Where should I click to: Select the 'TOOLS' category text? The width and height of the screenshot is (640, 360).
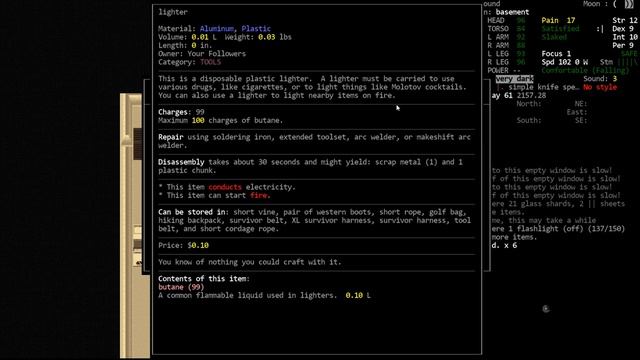click(210, 62)
